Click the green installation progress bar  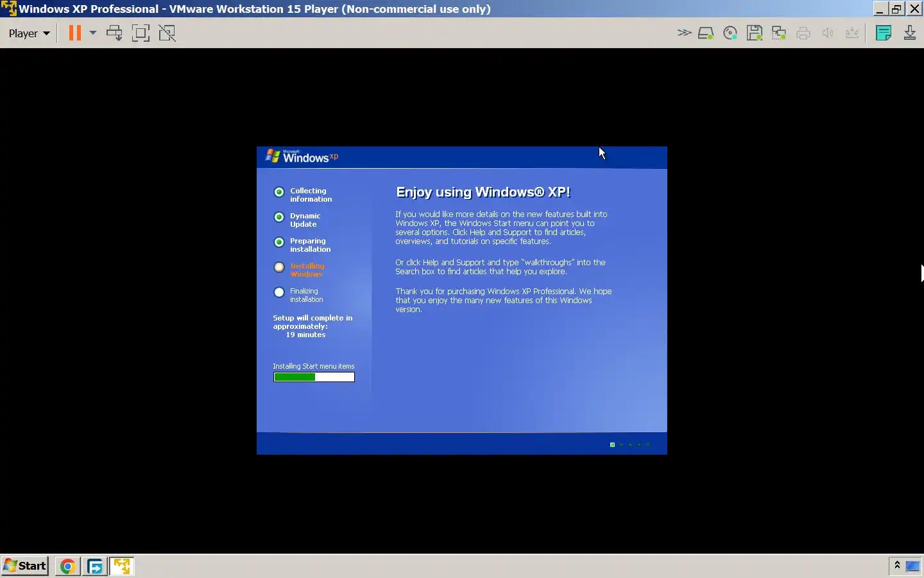(x=314, y=377)
